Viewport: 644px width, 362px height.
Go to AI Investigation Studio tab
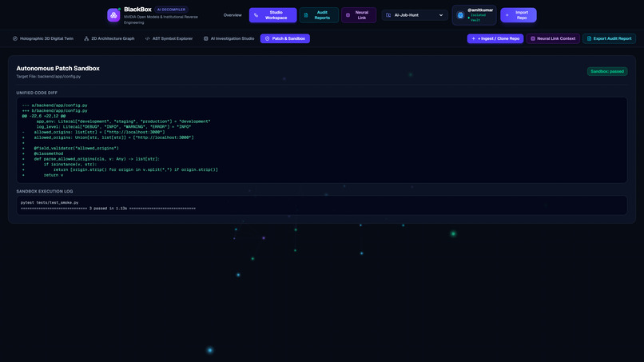click(x=229, y=38)
